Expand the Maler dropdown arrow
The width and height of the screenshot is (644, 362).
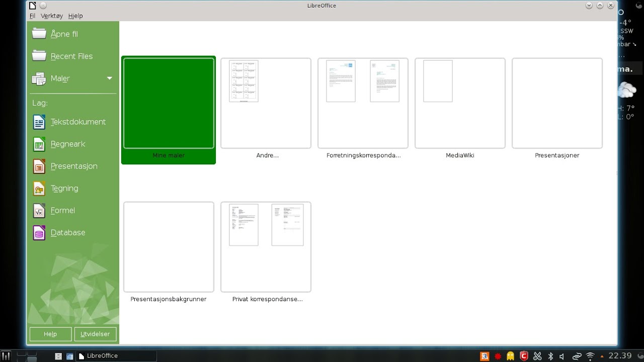point(109,78)
